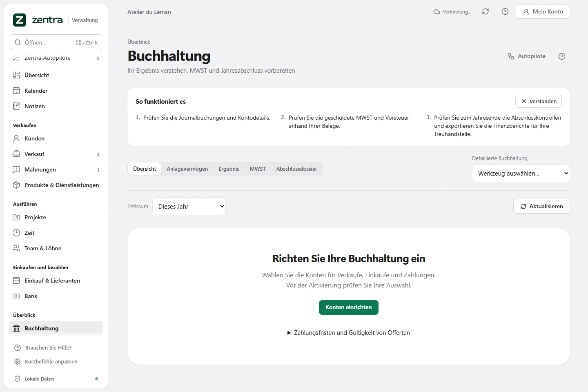Click the help icon beside Brauchen Sie Hilfe
588x392 pixels.
pos(18,348)
